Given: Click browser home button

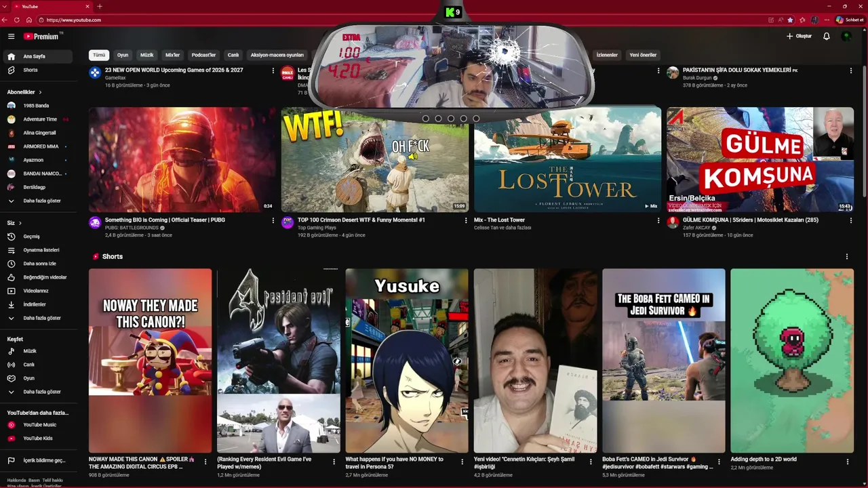Looking at the screenshot, I should point(29,20).
